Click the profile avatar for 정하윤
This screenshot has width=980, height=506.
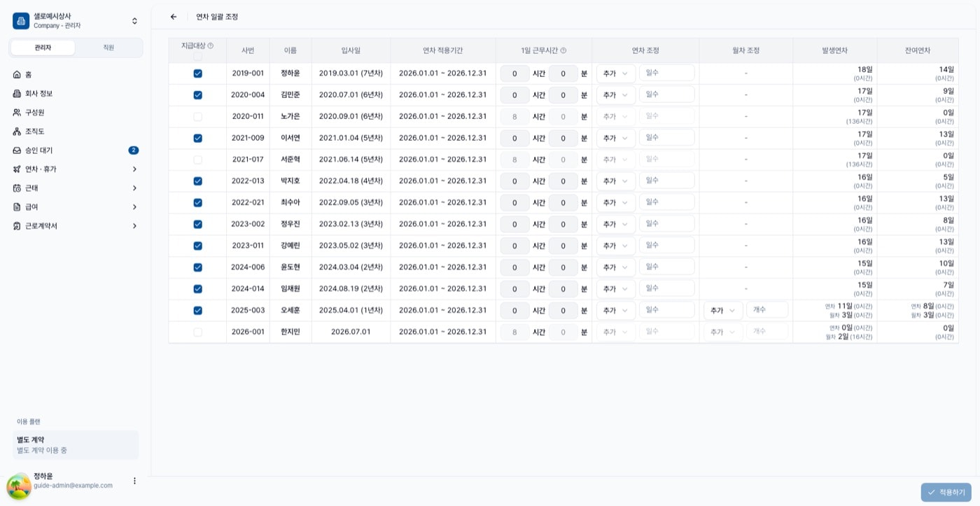pos(19,486)
